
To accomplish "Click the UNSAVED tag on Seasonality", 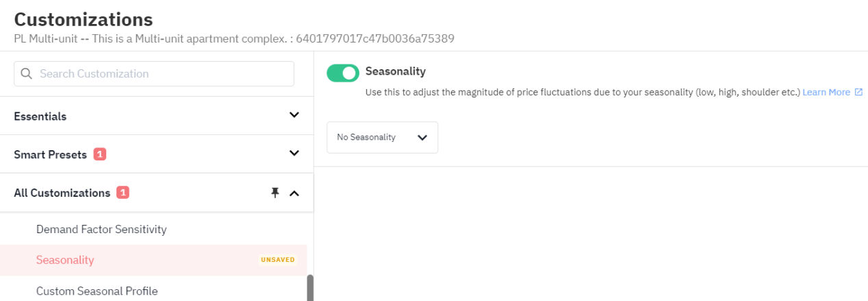I will pyautogui.click(x=278, y=260).
